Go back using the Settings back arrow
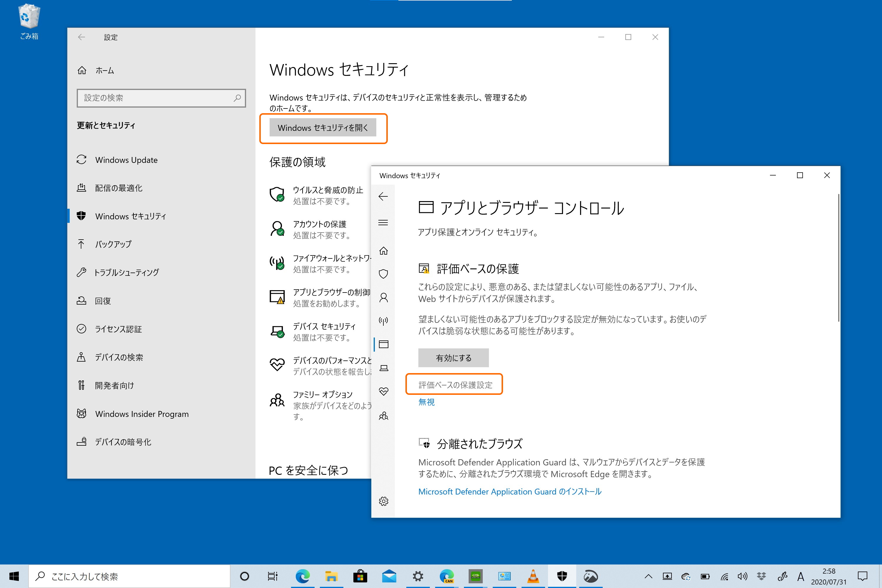This screenshot has width=882, height=588. pyautogui.click(x=82, y=37)
